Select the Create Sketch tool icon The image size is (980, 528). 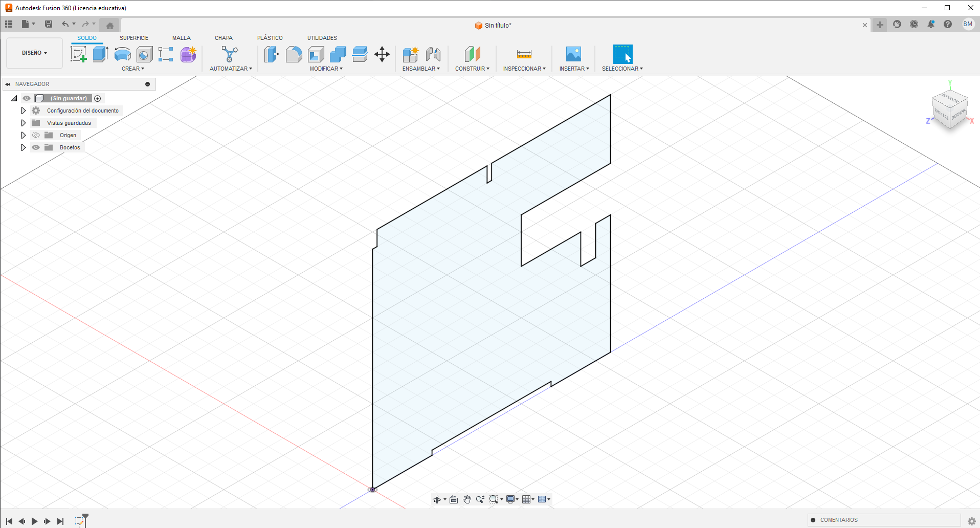click(x=78, y=54)
